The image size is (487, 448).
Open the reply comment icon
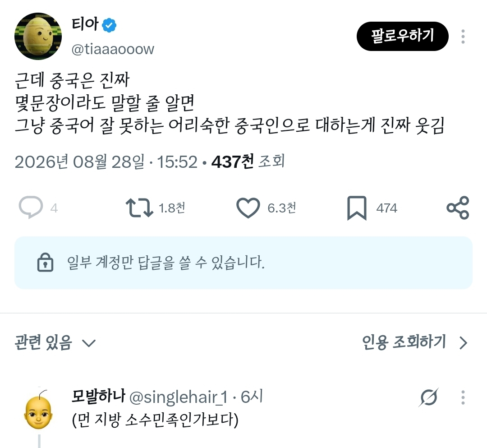point(31,207)
